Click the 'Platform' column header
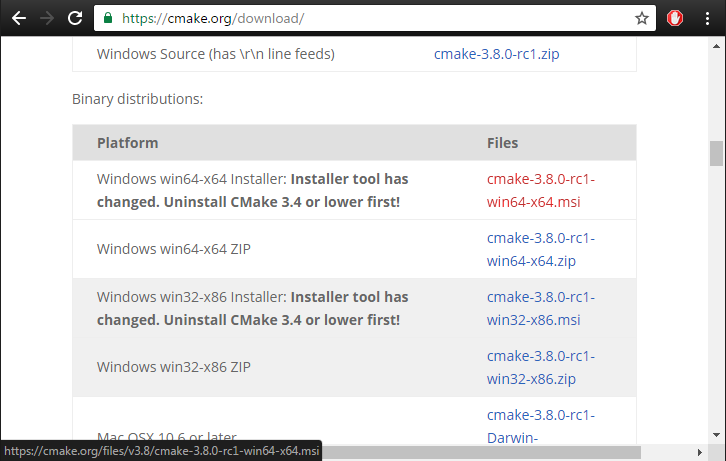The width and height of the screenshot is (726, 461). coord(127,143)
